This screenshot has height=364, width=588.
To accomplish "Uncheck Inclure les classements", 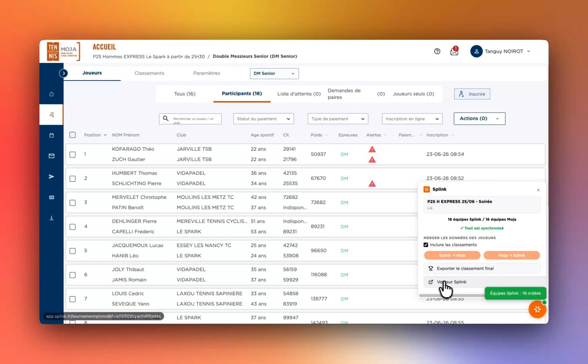I will pos(426,245).
